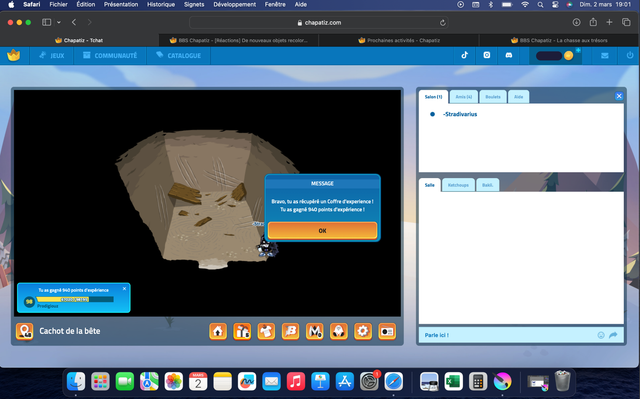The image size is (640, 399).
Task: Click the Safari reload page icon
Action: pos(442,23)
